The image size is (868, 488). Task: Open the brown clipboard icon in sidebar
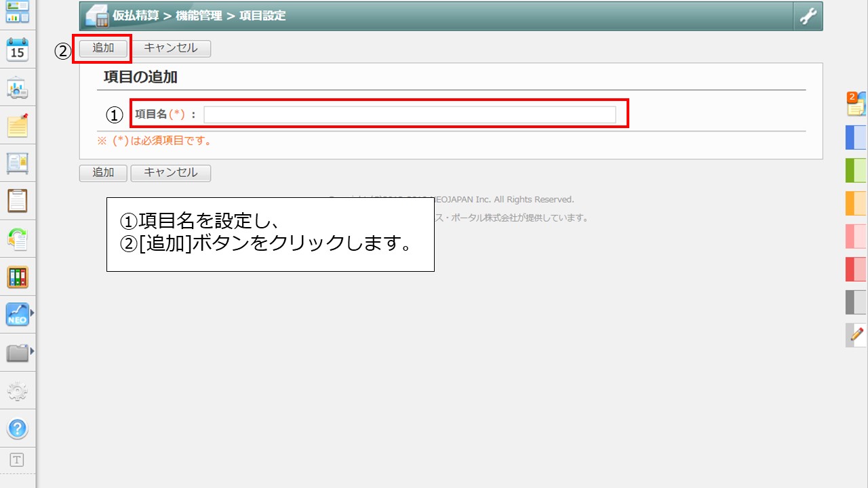click(x=17, y=201)
